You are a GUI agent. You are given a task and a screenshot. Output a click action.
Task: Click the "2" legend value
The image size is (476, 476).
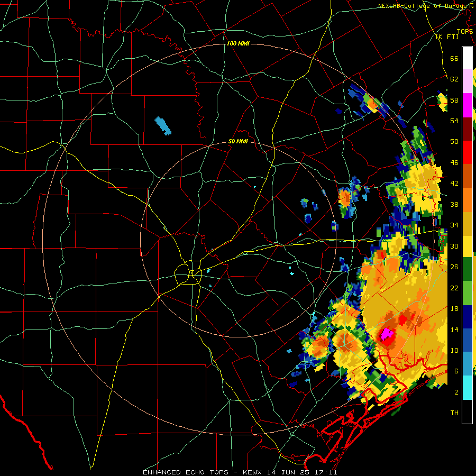[x=456, y=392]
